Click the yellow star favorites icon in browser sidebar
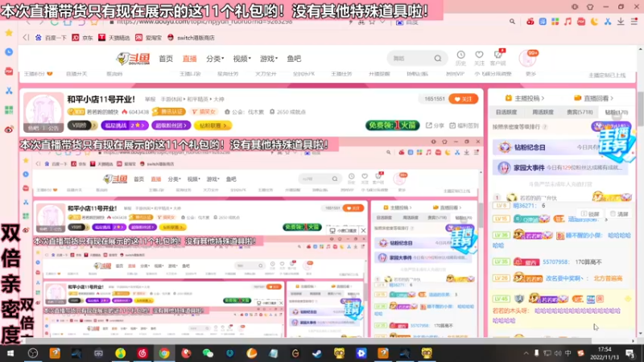 (9, 32)
